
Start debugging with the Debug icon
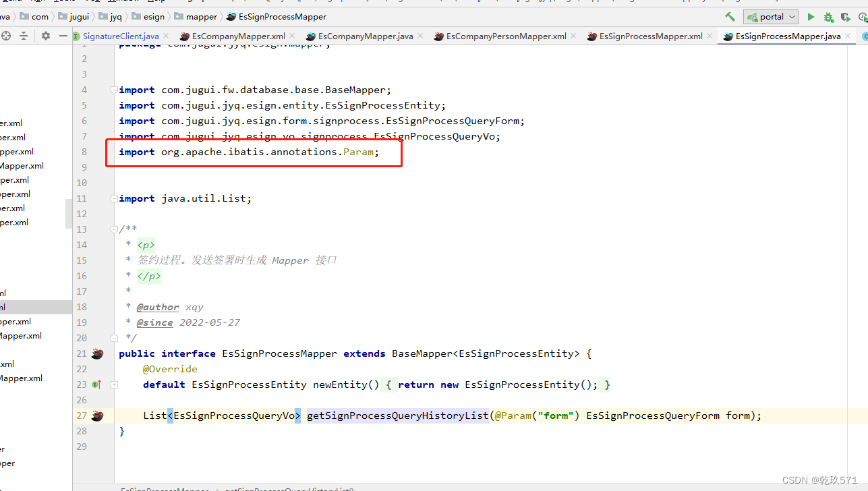click(828, 17)
